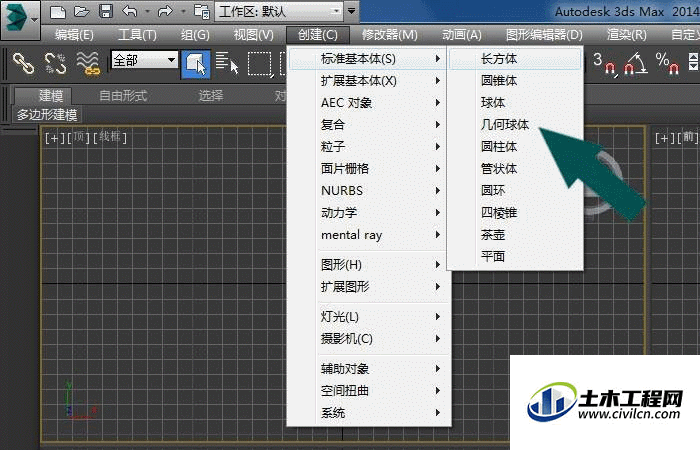Toggle the Spinner Snap icon

click(693, 62)
